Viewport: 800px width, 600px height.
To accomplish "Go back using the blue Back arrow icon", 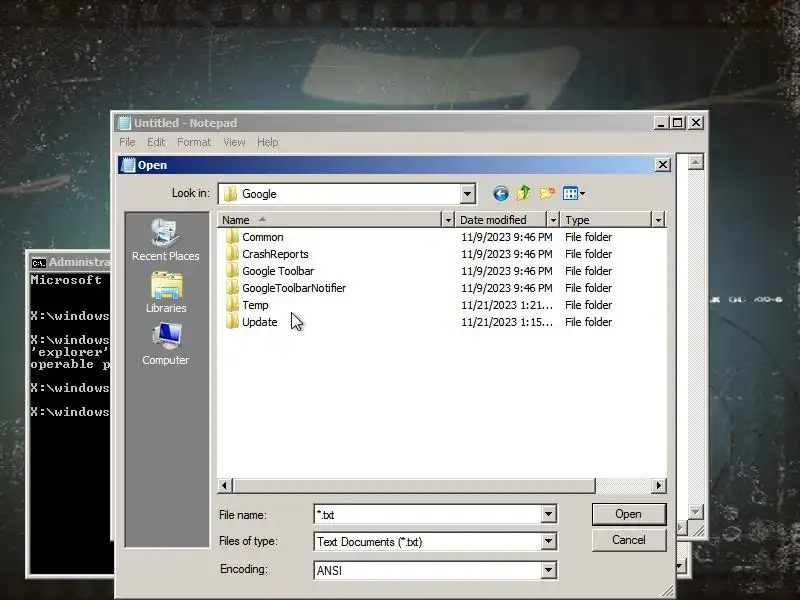I will pyautogui.click(x=501, y=193).
